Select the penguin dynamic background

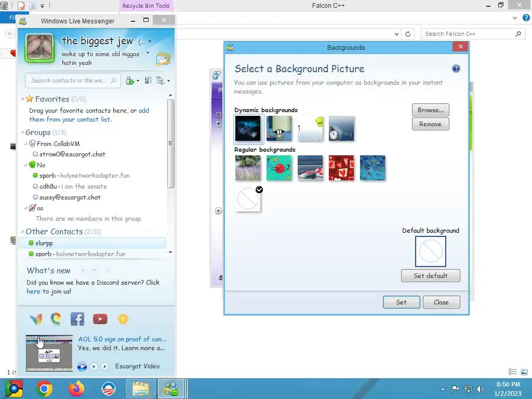[279, 129]
